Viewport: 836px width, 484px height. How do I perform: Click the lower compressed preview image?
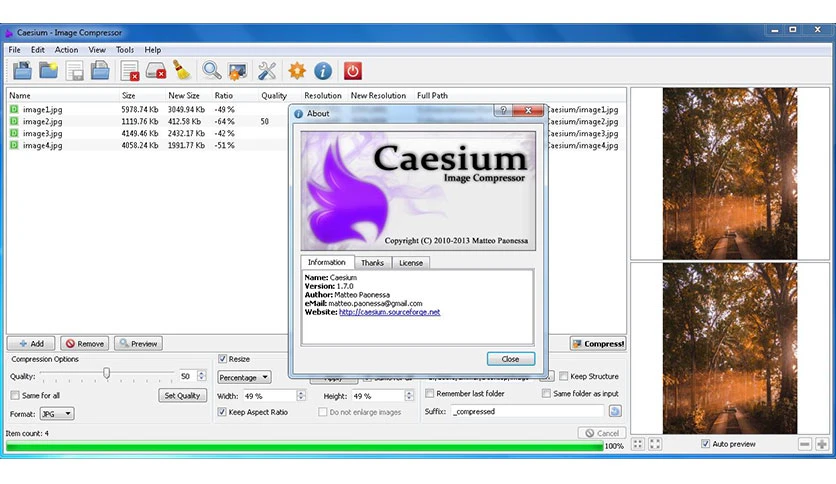pyautogui.click(x=729, y=348)
